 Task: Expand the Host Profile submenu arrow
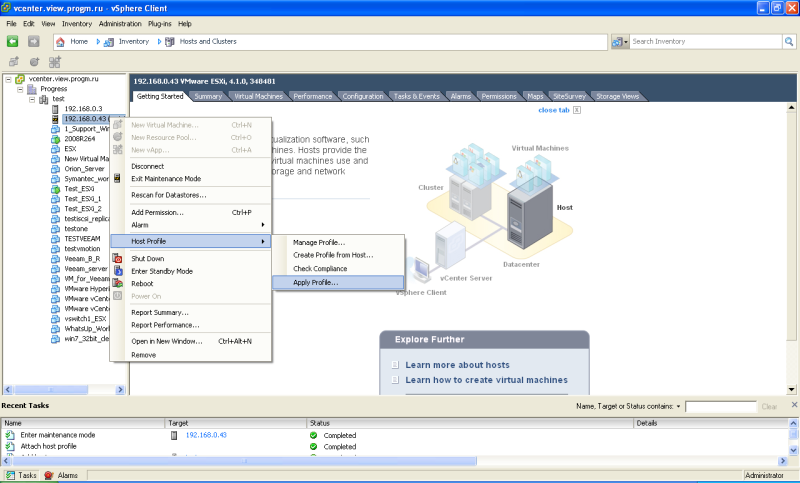point(263,241)
